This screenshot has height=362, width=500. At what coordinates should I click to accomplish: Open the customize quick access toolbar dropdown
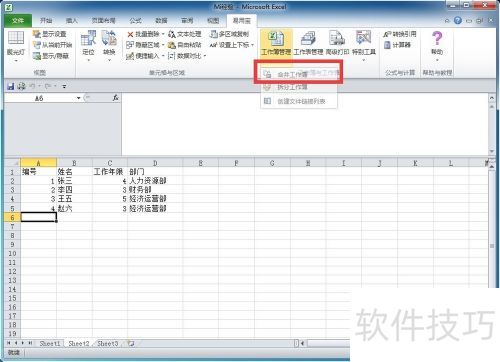64,87
